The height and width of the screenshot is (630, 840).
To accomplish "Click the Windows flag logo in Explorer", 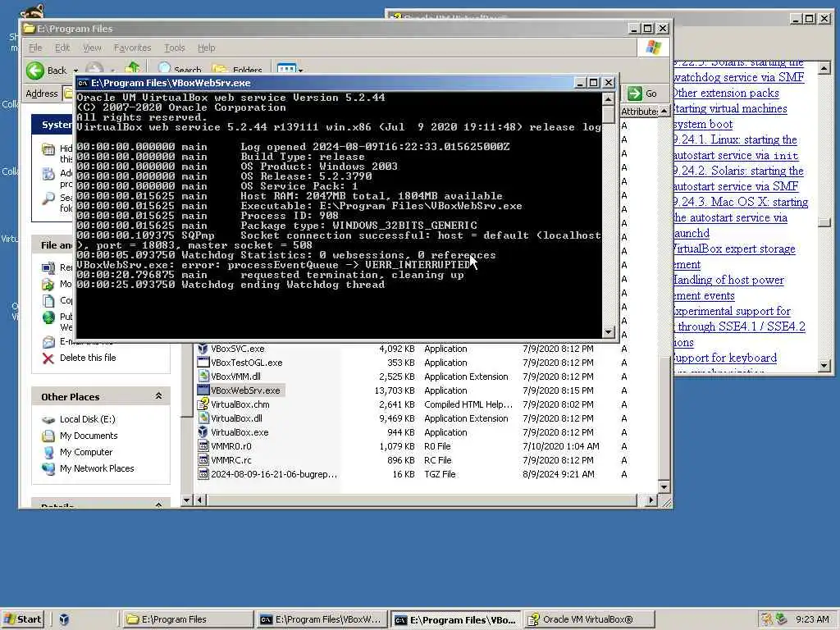I will [x=653, y=48].
